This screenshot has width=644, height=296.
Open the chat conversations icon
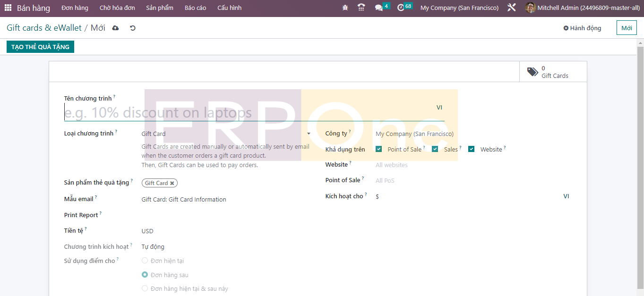pyautogui.click(x=379, y=8)
